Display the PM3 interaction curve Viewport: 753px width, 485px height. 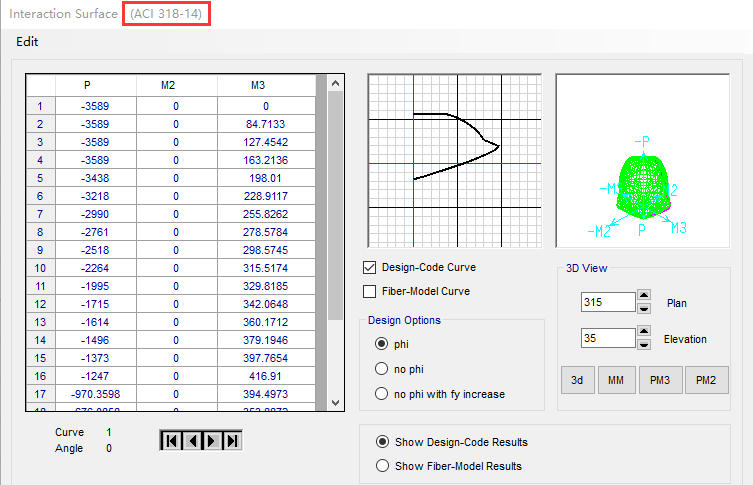coord(661,380)
